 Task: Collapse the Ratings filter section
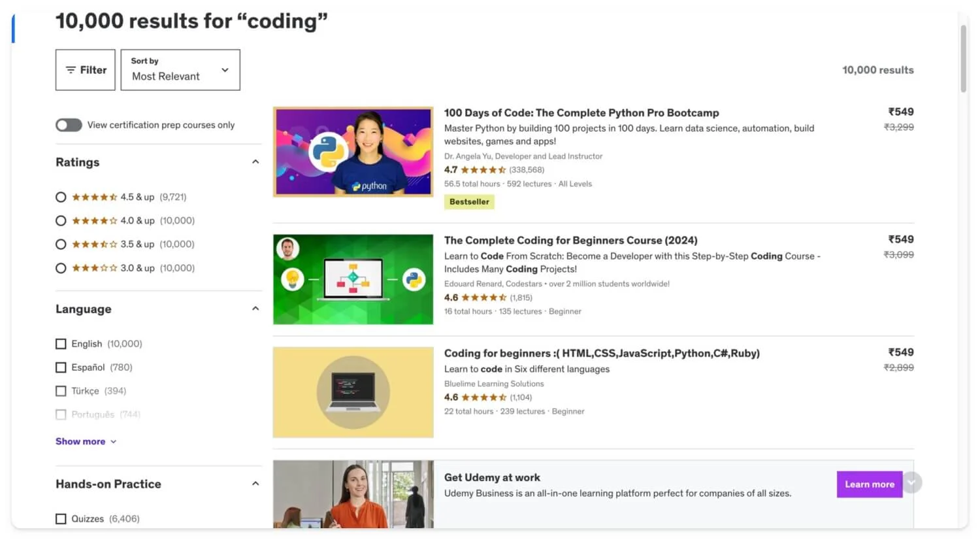(x=255, y=162)
